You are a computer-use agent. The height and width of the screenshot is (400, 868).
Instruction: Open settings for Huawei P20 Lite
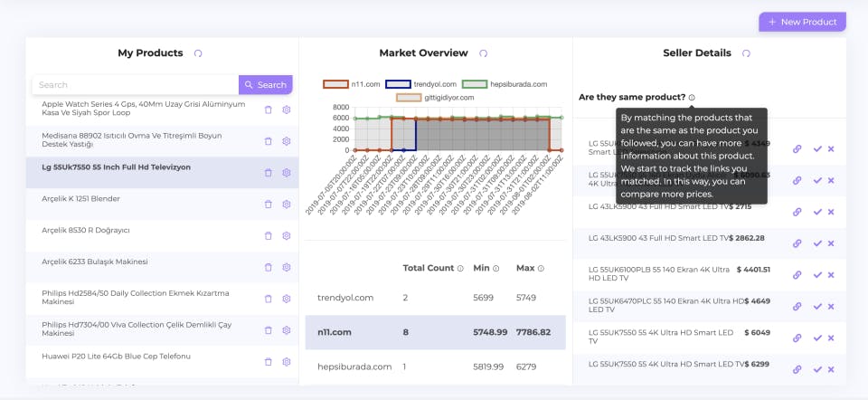pos(287,362)
